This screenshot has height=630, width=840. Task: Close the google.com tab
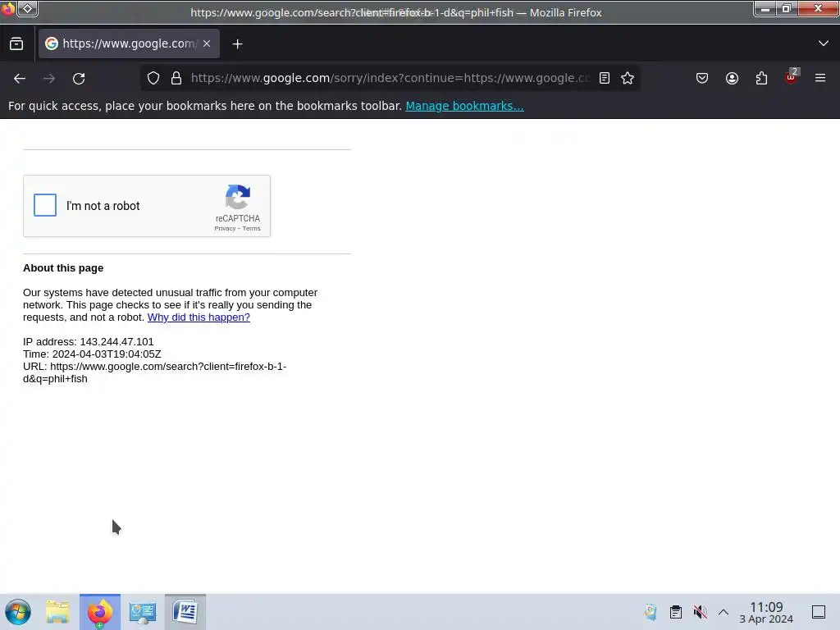pyautogui.click(x=207, y=44)
